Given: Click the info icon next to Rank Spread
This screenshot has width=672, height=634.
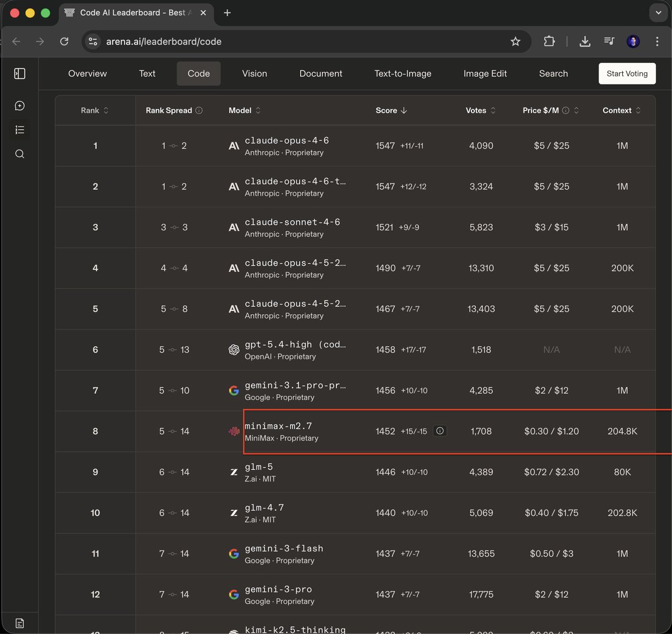Looking at the screenshot, I should [199, 110].
